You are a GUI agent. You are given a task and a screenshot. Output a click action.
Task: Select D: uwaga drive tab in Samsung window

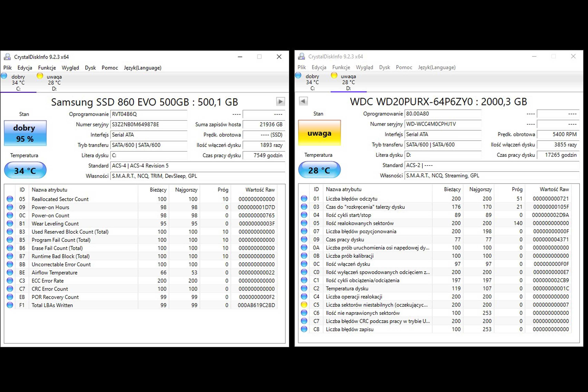tap(54, 83)
